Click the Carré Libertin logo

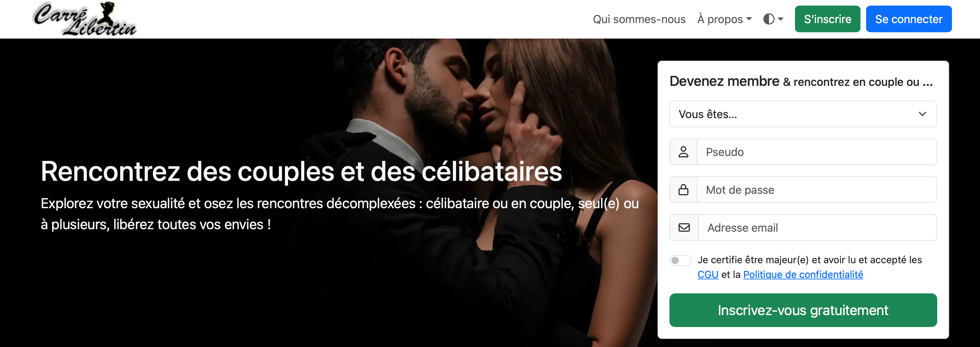coord(84,19)
